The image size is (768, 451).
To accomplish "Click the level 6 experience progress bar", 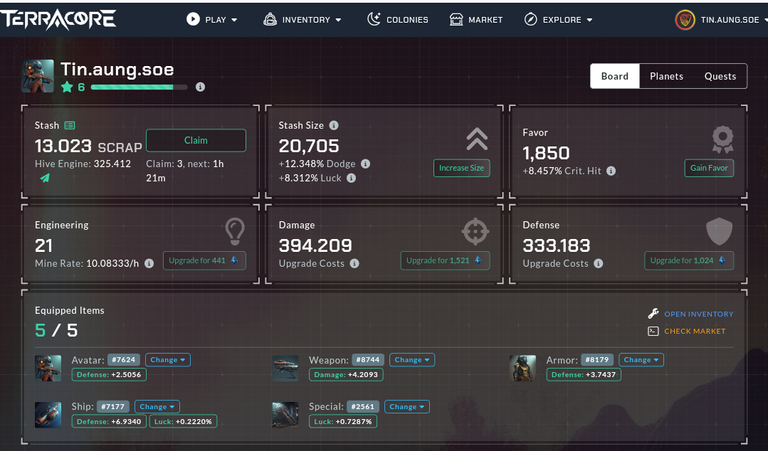I will click(139, 87).
